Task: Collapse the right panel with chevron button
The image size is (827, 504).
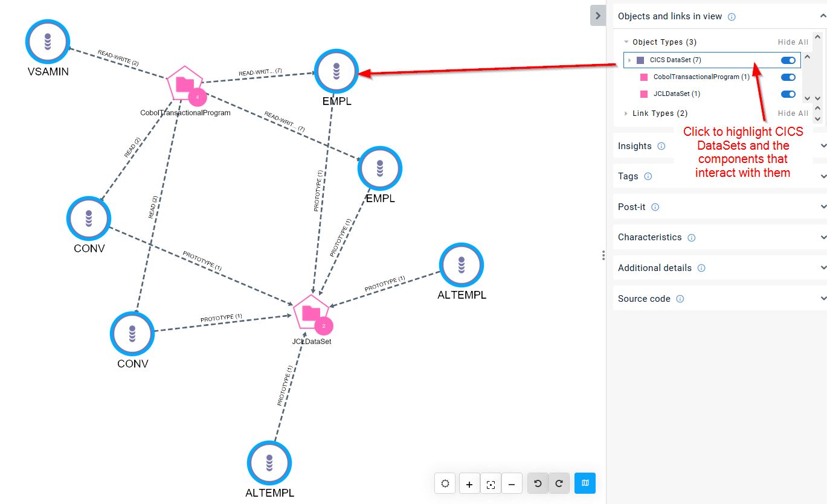Action: pyautogui.click(x=597, y=16)
